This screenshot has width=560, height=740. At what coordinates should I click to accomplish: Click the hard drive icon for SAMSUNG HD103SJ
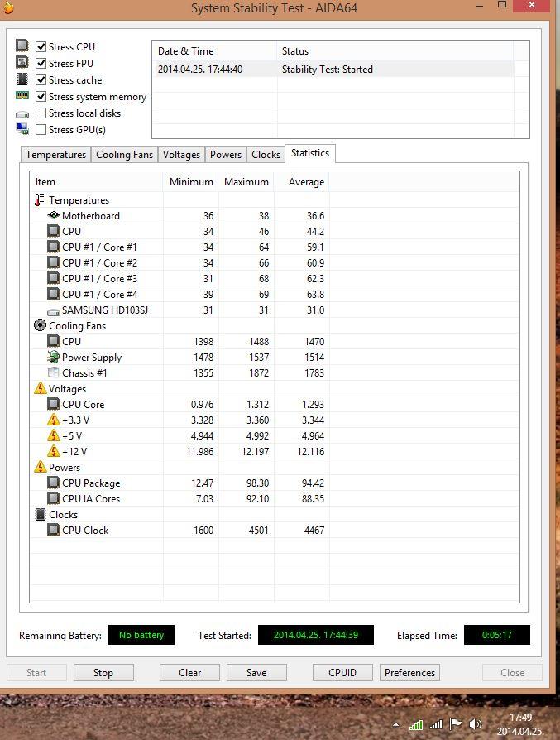click(54, 311)
